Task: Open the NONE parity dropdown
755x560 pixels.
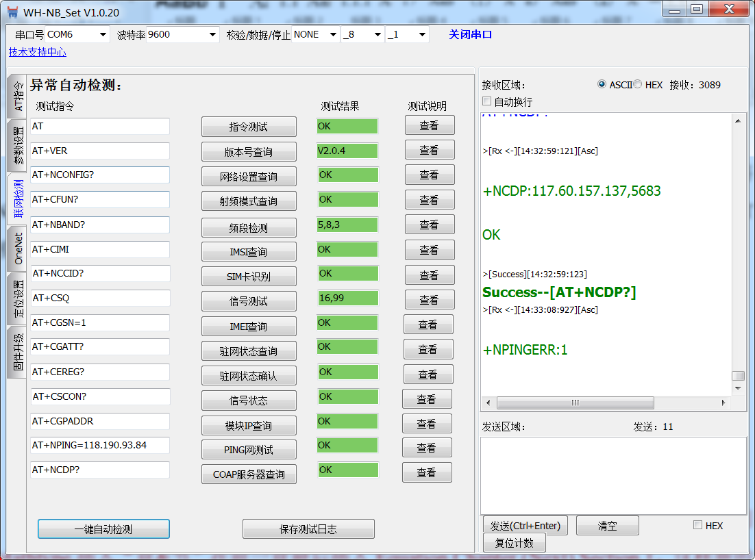Action: click(332, 34)
